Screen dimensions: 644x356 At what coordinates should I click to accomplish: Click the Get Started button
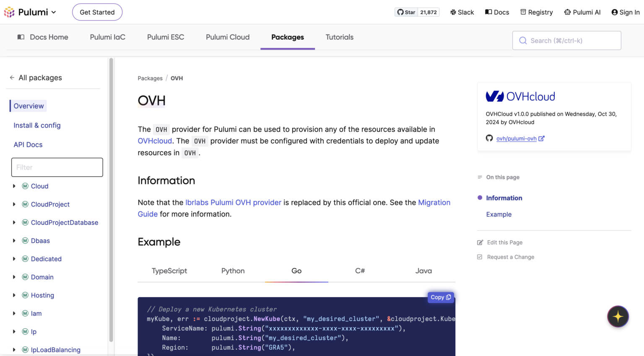pos(97,12)
